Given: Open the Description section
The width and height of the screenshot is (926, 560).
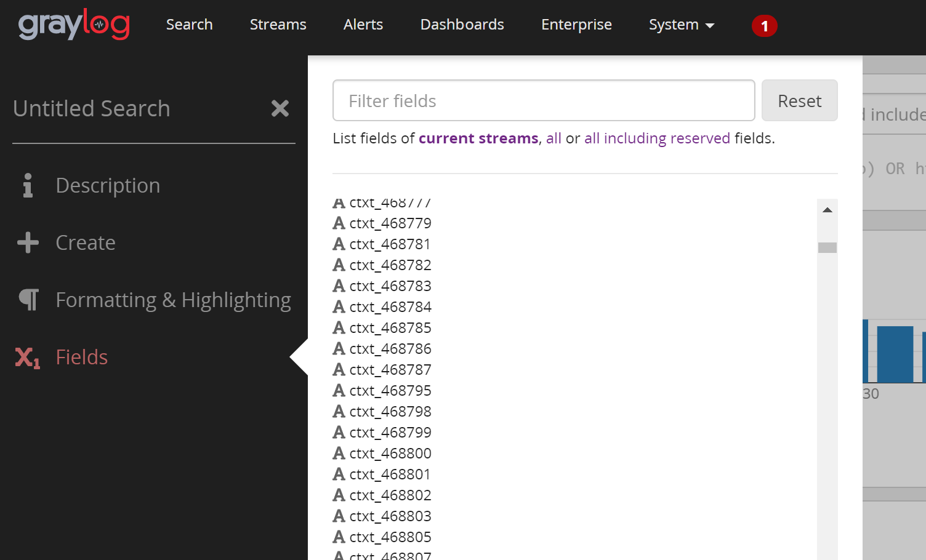Looking at the screenshot, I should (108, 185).
